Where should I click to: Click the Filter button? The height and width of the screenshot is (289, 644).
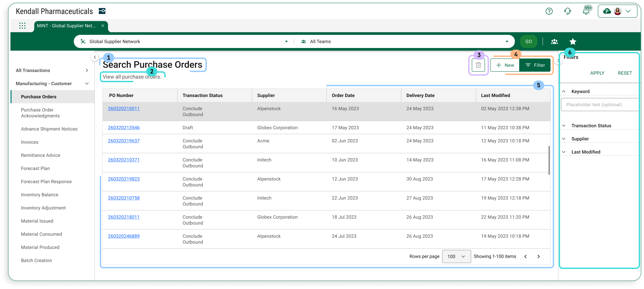[x=535, y=65]
